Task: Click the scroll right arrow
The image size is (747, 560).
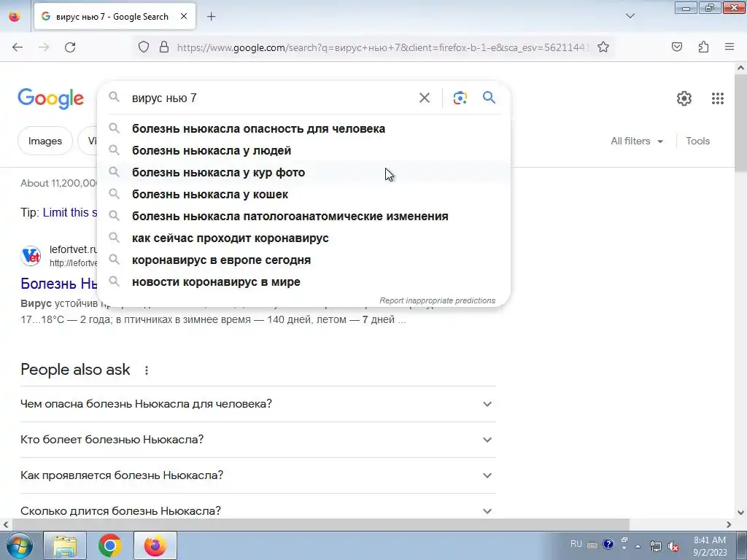Action: 729,524
